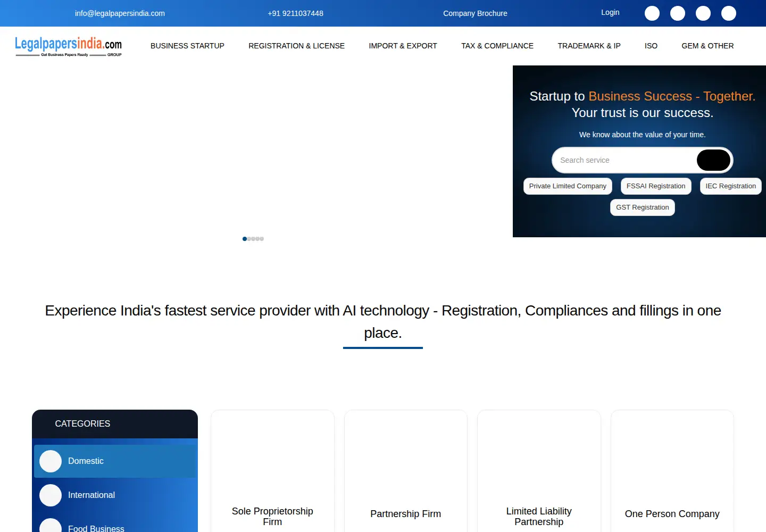Click the round icon beside Domestic category
This screenshot has height=532, width=766.
pyautogui.click(x=51, y=461)
